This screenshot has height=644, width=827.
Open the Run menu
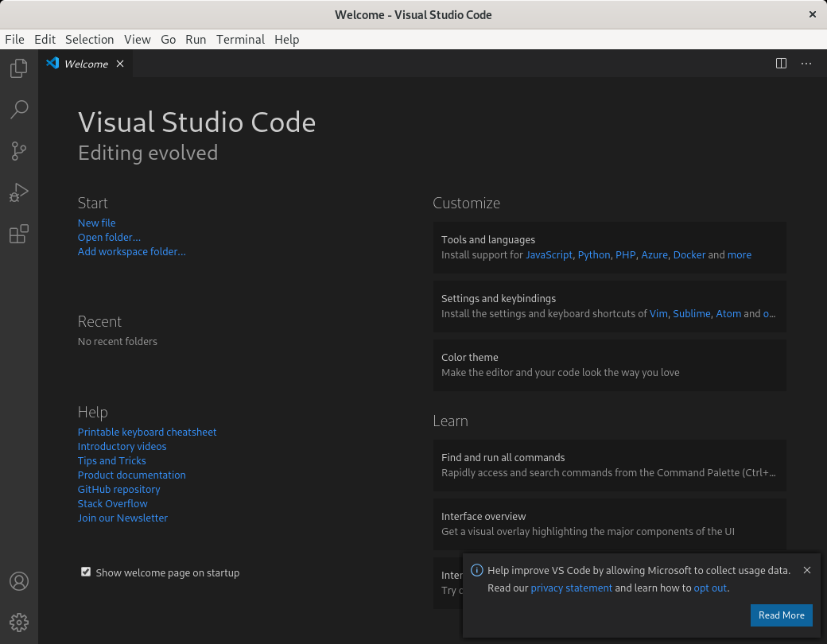click(196, 40)
